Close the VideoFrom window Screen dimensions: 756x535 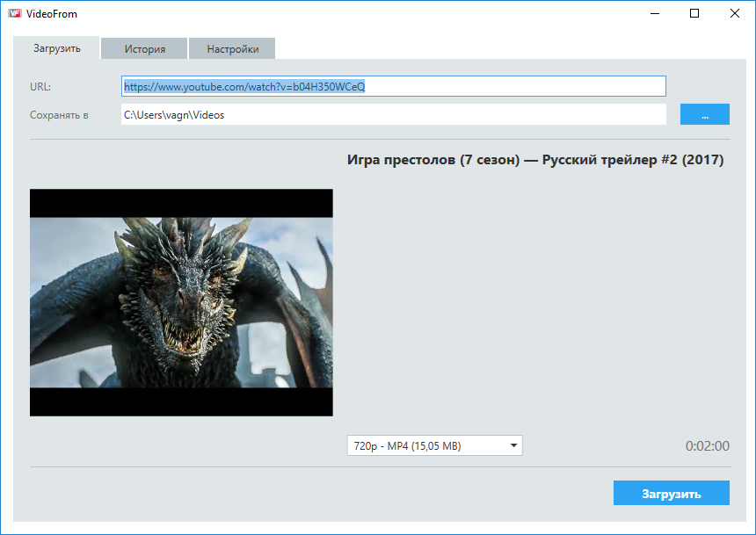[x=734, y=14]
